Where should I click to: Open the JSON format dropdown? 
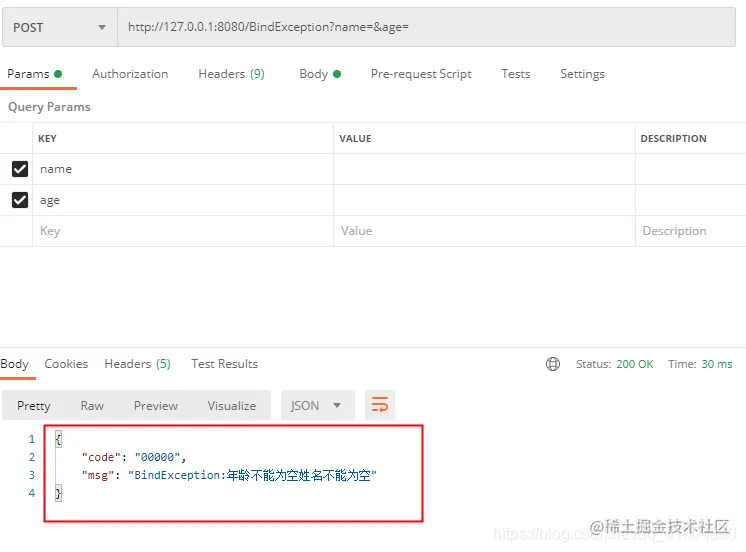317,405
